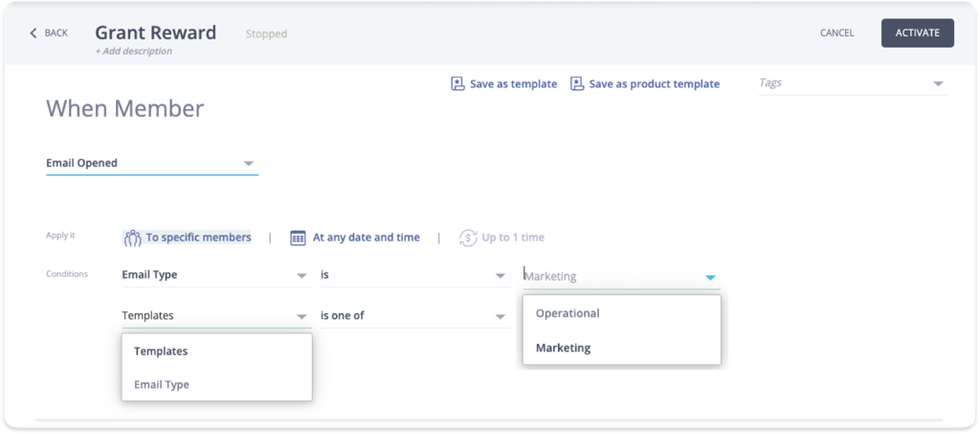The height and width of the screenshot is (434, 980).
Task: Click the Save as template icon
Action: click(x=457, y=84)
